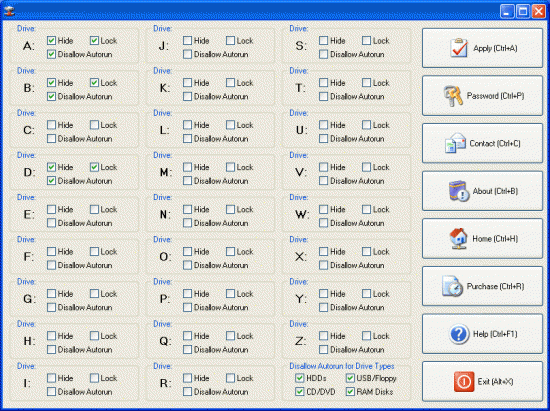Click the Password keys icon
The width and height of the screenshot is (550, 411).
453,96
